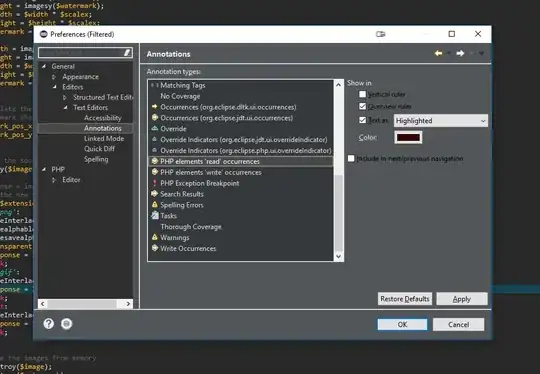Image resolution: width=540 pixels, height=374 pixels.
Task: Click the import/export preferences round icon
Action: 66,324
